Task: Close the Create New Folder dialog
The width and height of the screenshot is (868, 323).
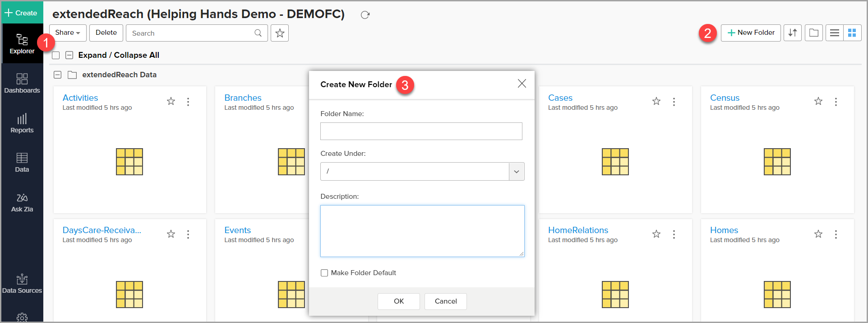Action: click(522, 84)
